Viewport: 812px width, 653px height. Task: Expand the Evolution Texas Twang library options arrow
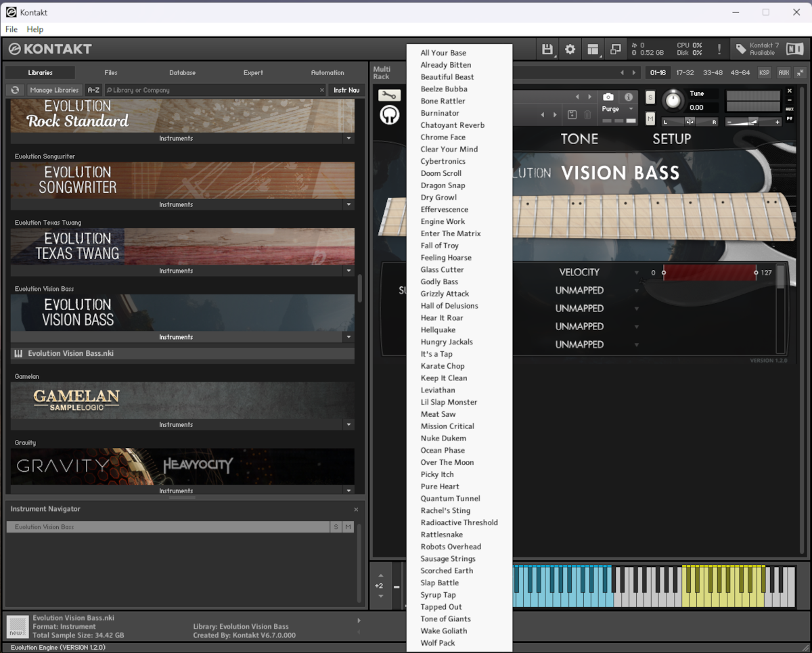tap(349, 271)
